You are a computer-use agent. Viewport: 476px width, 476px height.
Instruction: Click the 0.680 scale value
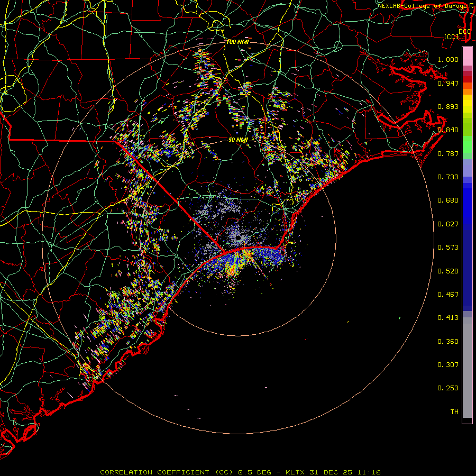pyautogui.click(x=448, y=200)
